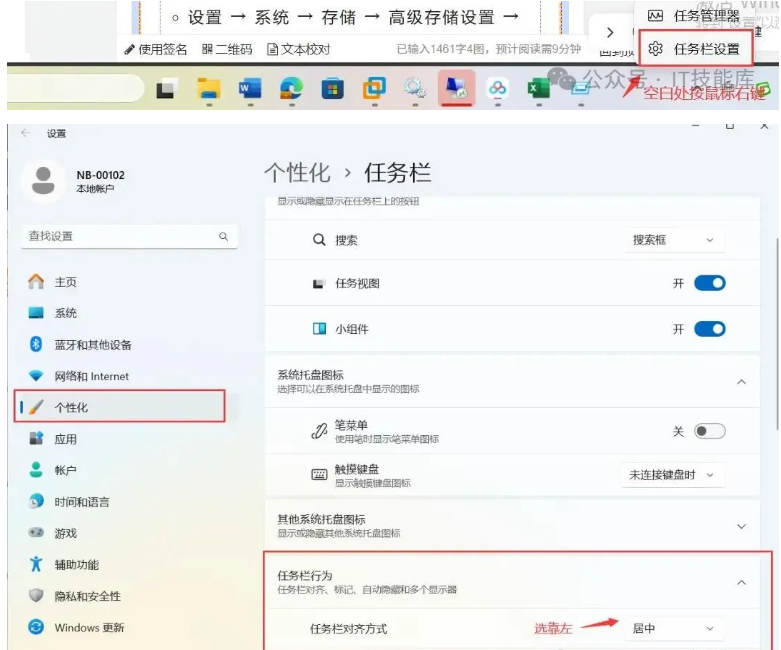Click the gears settings taskbar icon

415,89
